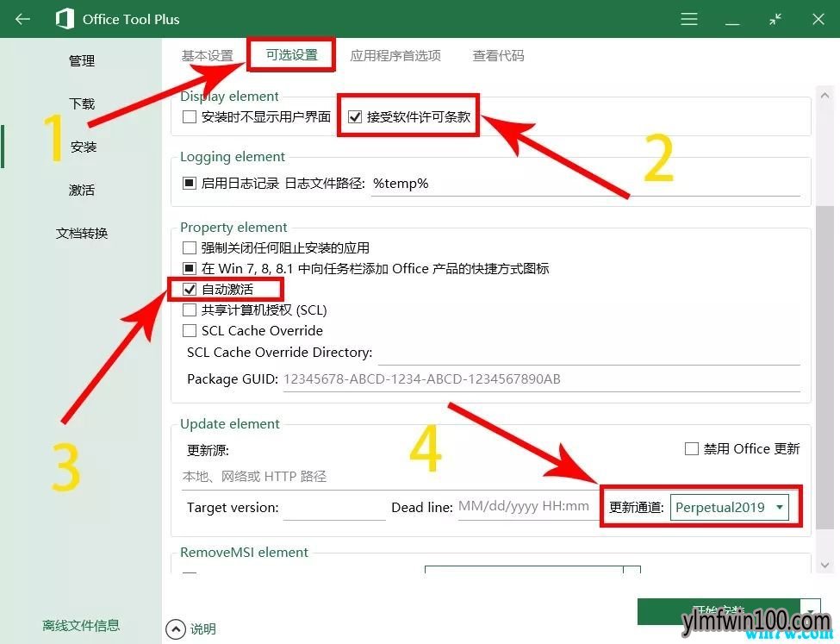
Task: Select 安装 in the sidebar
Action: click(83, 147)
